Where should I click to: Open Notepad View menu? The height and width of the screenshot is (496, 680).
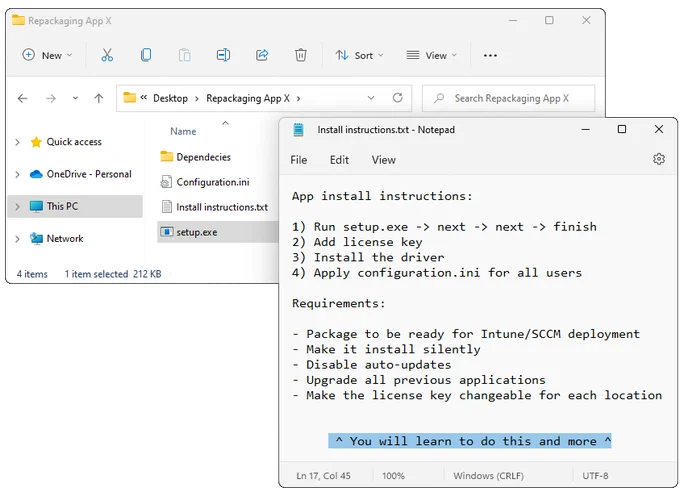383,160
